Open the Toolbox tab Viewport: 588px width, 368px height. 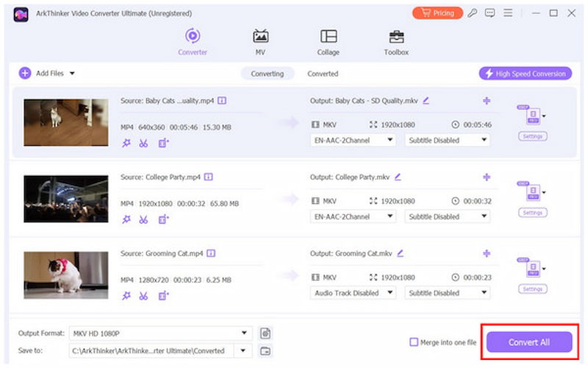(x=396, y=42)
